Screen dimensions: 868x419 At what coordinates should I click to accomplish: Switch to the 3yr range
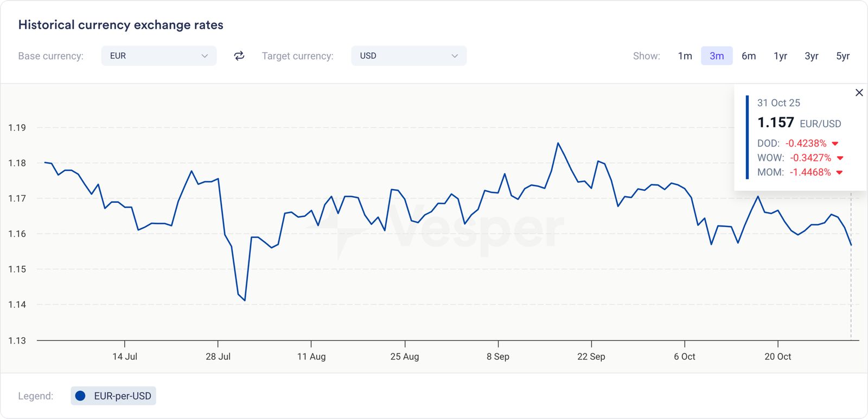(x=812, y=56)
